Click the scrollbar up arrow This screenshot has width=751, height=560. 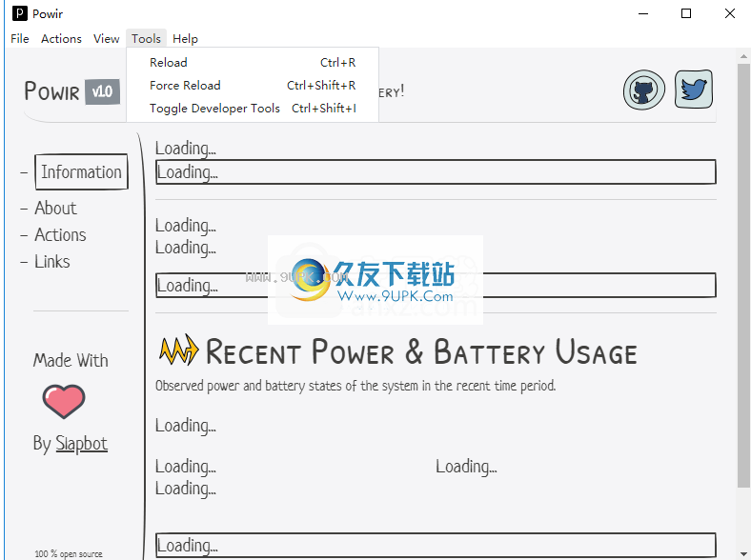pos(743,56)
